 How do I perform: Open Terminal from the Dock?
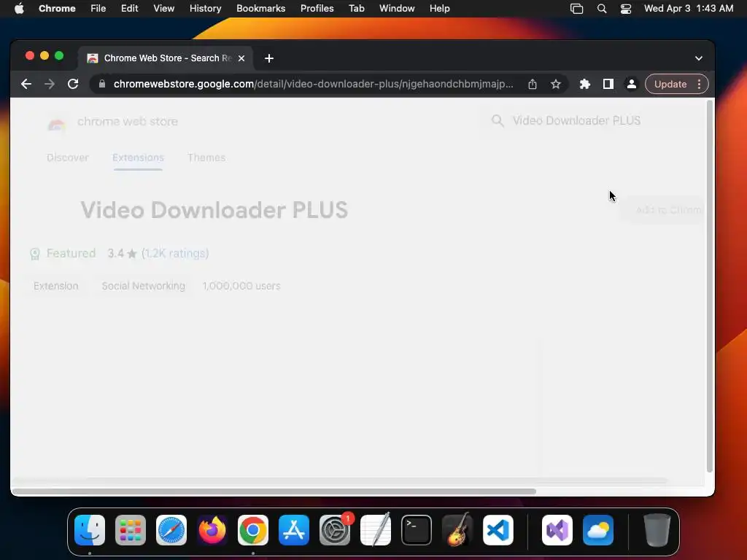(x=417, y=530)
